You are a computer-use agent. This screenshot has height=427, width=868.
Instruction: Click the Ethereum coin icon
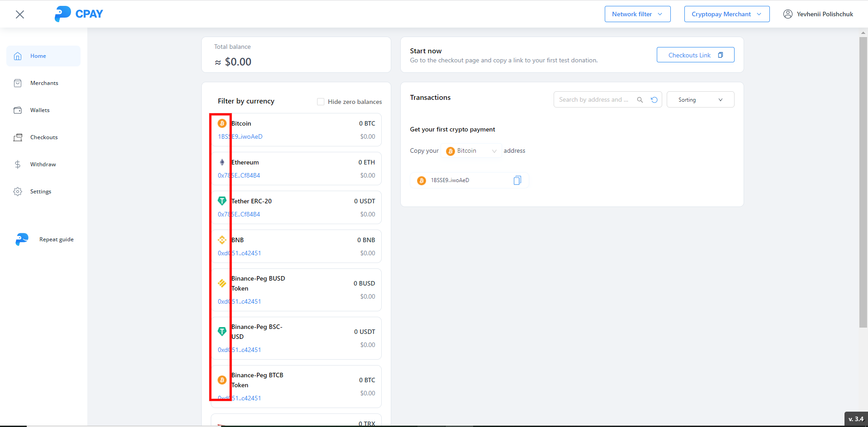click(x=222, y=162)
